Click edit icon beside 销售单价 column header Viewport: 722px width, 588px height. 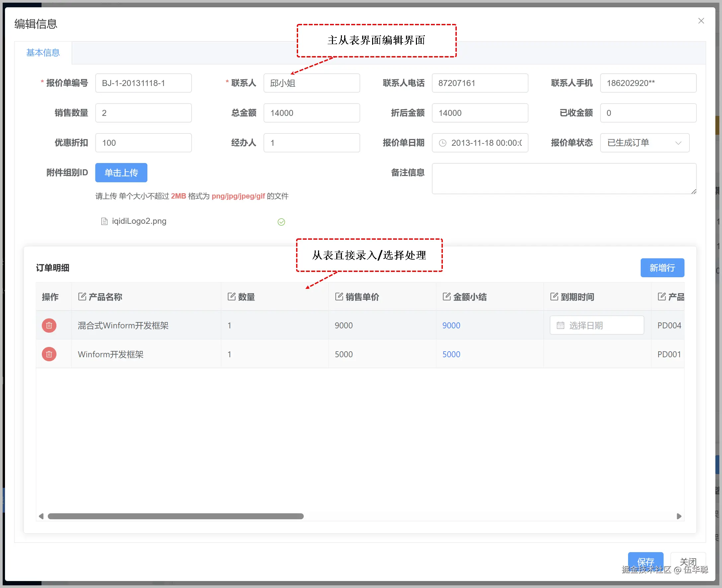339,297
